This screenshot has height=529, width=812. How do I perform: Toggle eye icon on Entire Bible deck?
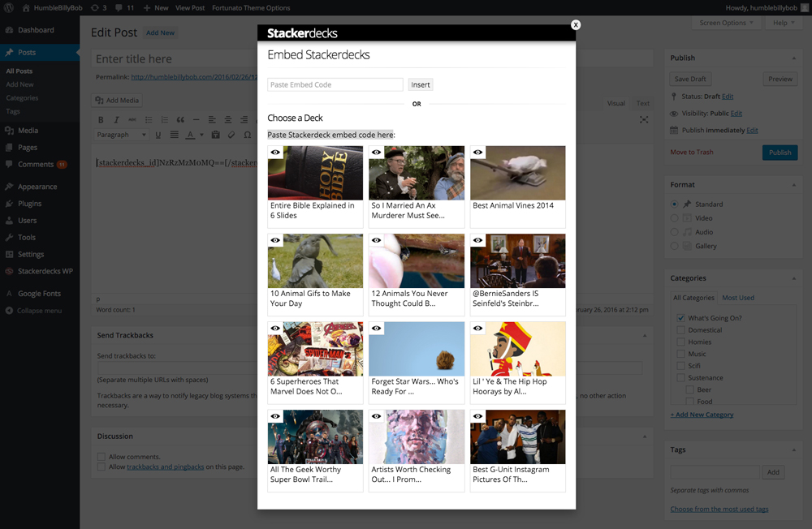275,153
